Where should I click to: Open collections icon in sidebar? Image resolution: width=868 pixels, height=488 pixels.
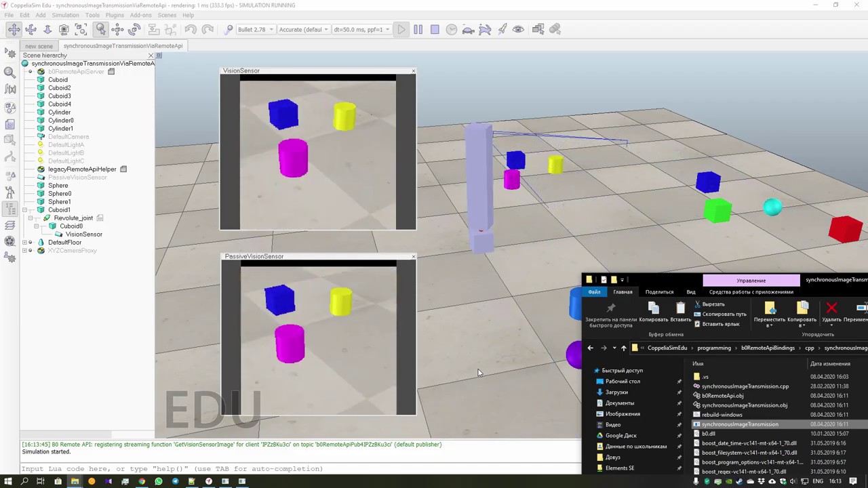[x=10, y=107]
